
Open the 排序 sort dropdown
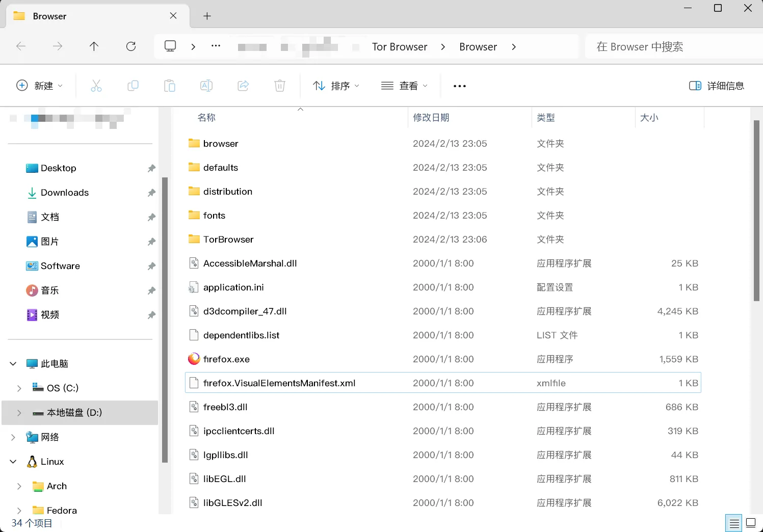point(336,86)
